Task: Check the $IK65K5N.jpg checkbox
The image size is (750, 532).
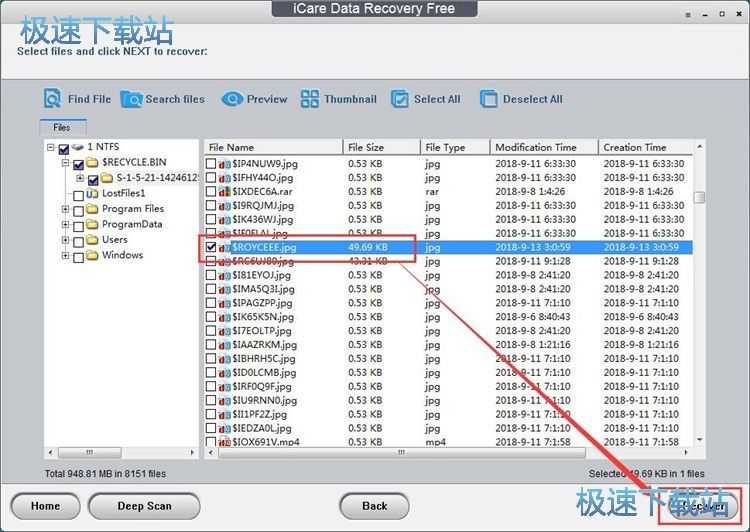Action: click(211, 317)
